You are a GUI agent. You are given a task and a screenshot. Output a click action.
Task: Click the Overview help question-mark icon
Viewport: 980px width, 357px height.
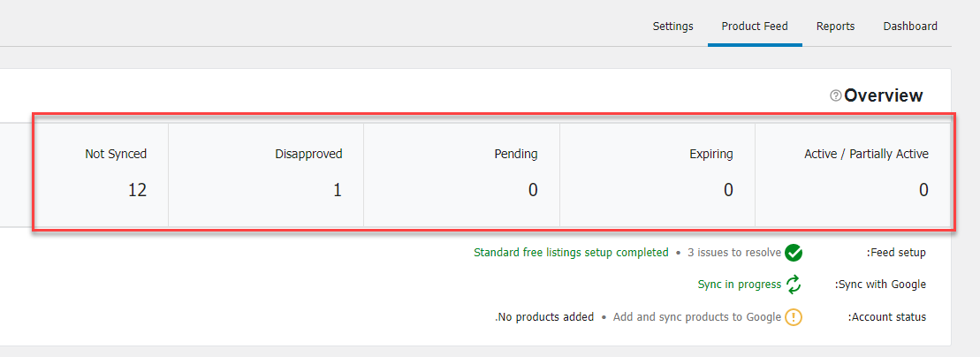pyautogui.click(x=836, y=95)
